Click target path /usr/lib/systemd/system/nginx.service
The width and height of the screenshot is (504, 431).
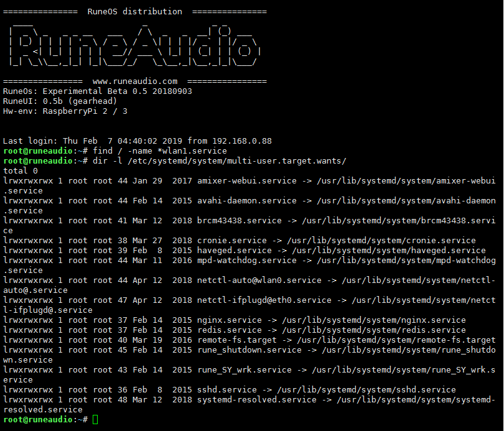coord(374,320)
